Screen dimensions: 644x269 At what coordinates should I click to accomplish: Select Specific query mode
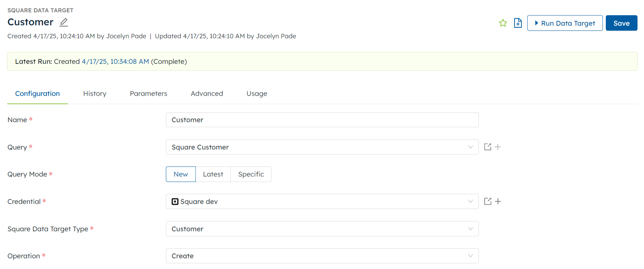[x=251, y=174]
